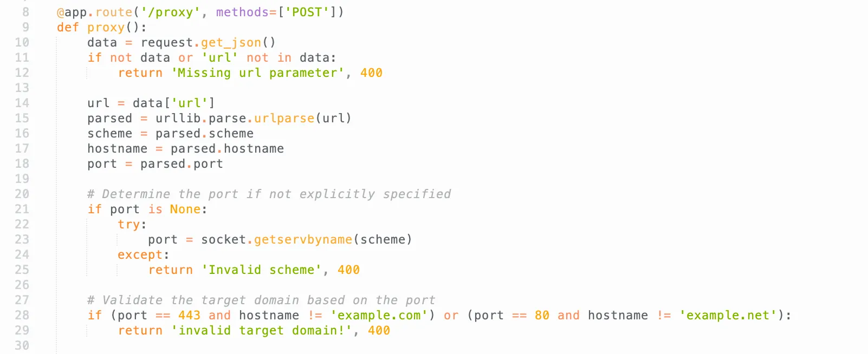Image resolution: width=868 pixels, height=354 pixels.
Task: Click the 'example.net' string literal
Action: [x=728, y=315]
